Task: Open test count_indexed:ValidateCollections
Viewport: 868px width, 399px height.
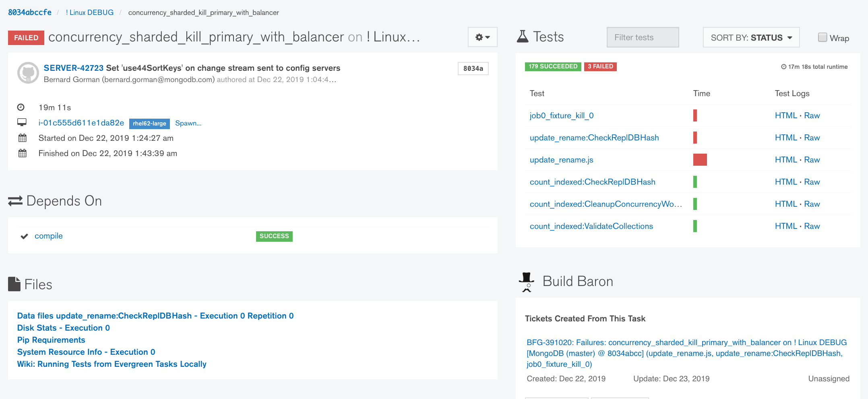Action: click(x=591, y=226)
